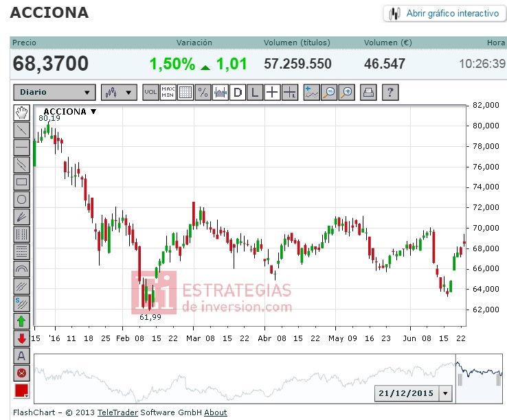Toggle the VOL volume display
This screenshot has width=507, height=420.
tap(150, 93)
